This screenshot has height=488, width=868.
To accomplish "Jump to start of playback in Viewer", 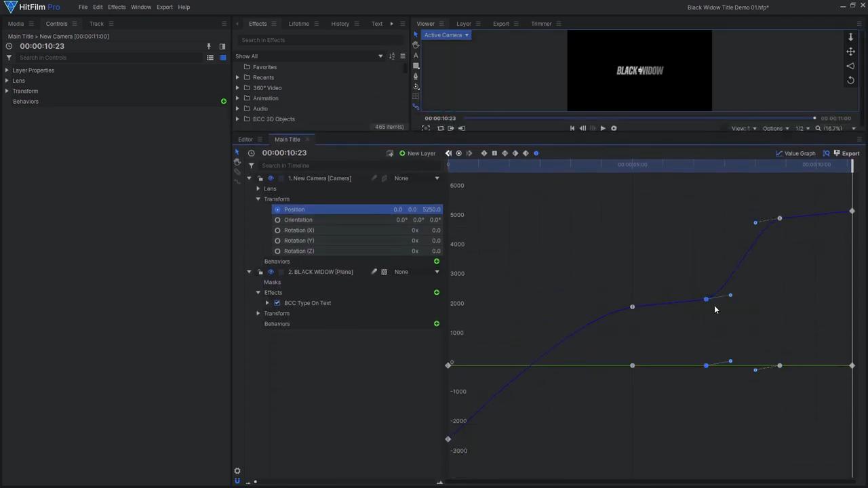I will pos(572,128).
